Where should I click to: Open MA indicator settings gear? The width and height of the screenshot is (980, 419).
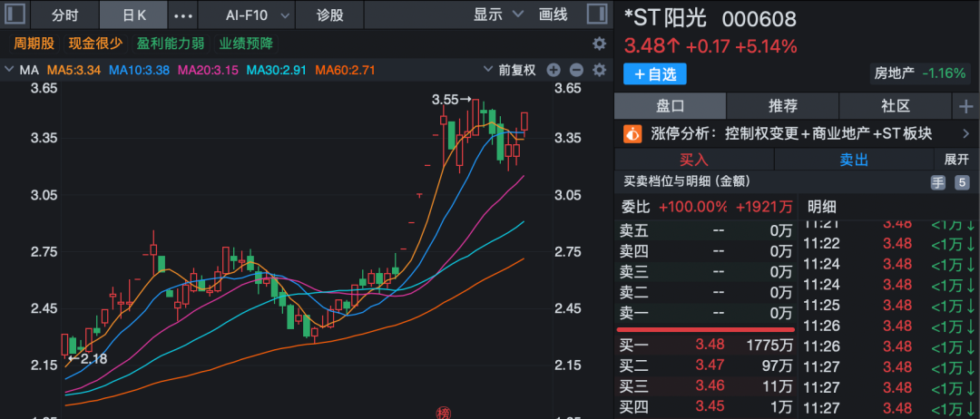click(599, 70)
